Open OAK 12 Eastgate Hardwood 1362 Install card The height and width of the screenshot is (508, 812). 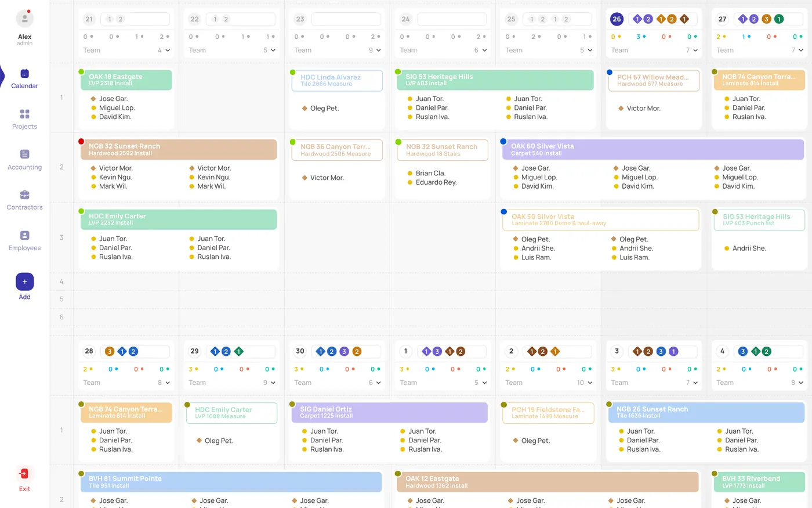[548, 482]
